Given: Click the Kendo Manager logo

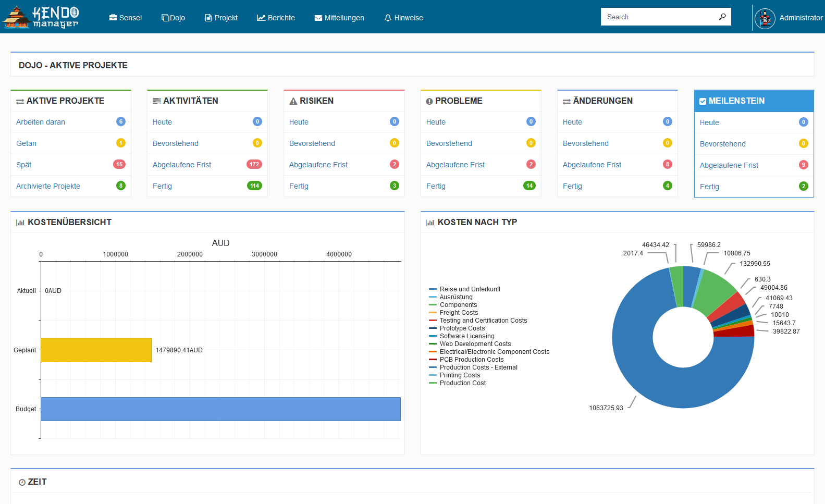Looking at the screenshot, I should (41, 17).
